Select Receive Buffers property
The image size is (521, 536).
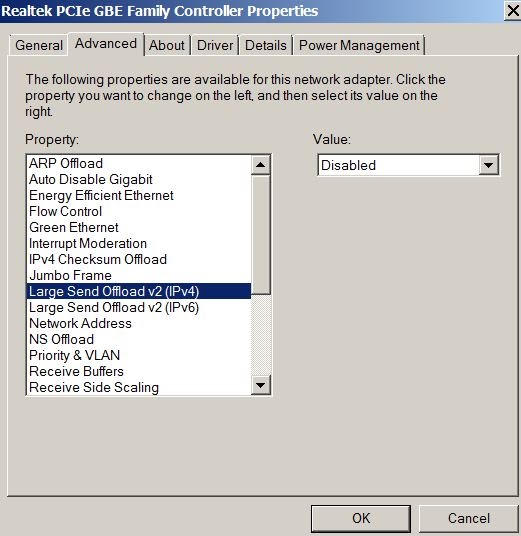click(139, 372)
